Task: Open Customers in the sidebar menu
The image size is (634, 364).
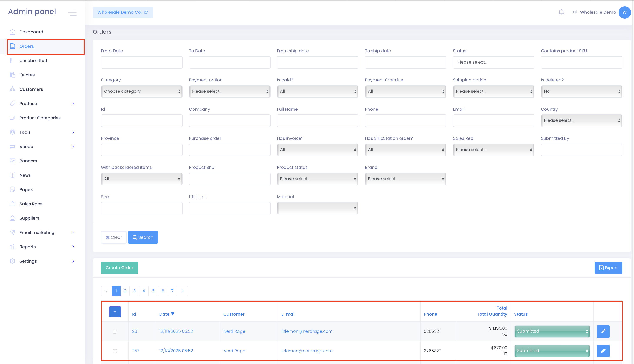Action: [x=31, y=89]
